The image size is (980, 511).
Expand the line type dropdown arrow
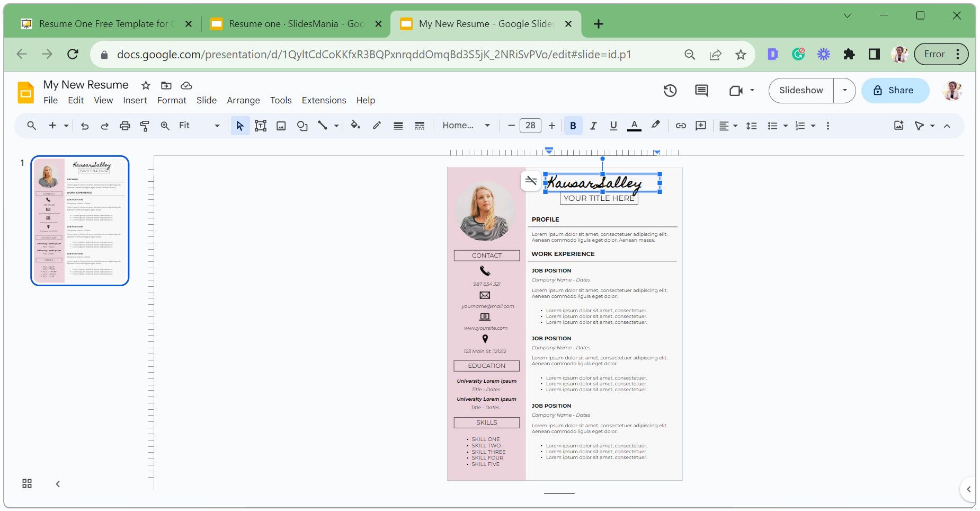click(336, 126)
